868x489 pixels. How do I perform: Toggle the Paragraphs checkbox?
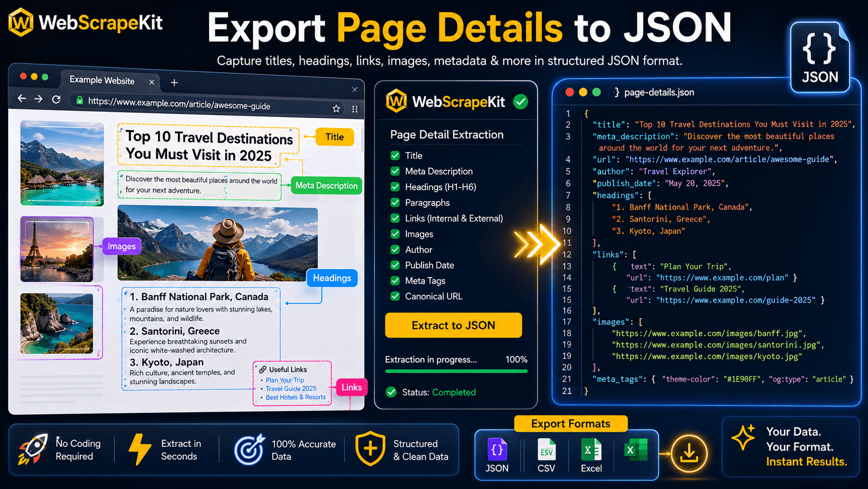[x=395, y=203]
